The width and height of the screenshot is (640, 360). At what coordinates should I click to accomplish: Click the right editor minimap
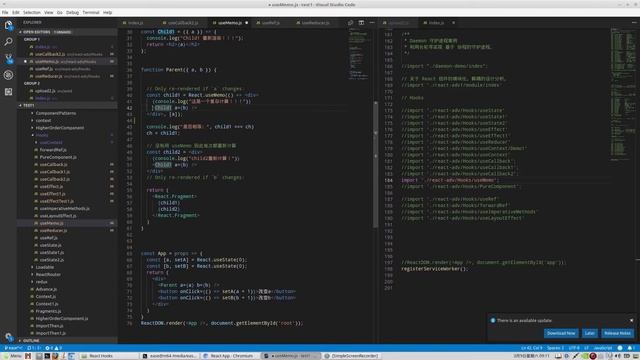coord(623,94)
